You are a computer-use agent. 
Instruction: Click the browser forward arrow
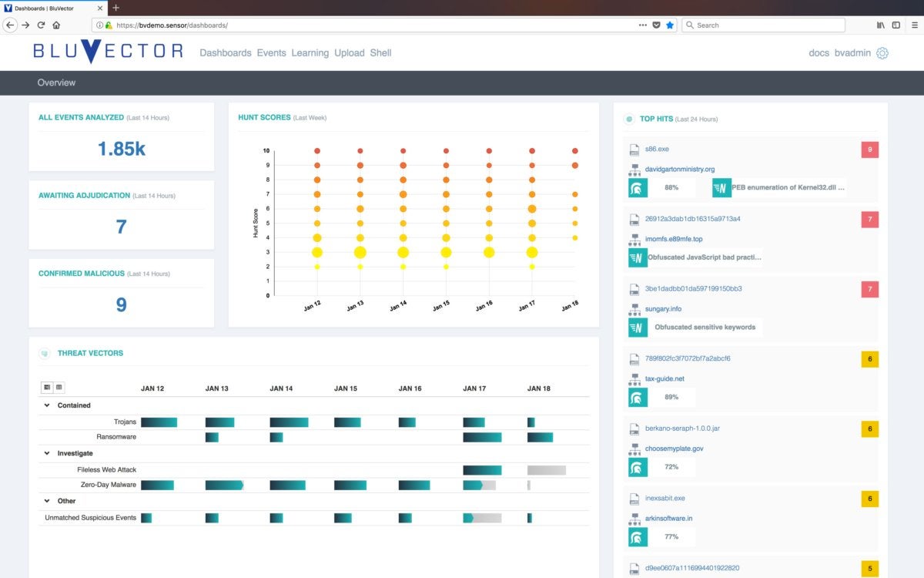pyautogui.click(x=25, y=25)
